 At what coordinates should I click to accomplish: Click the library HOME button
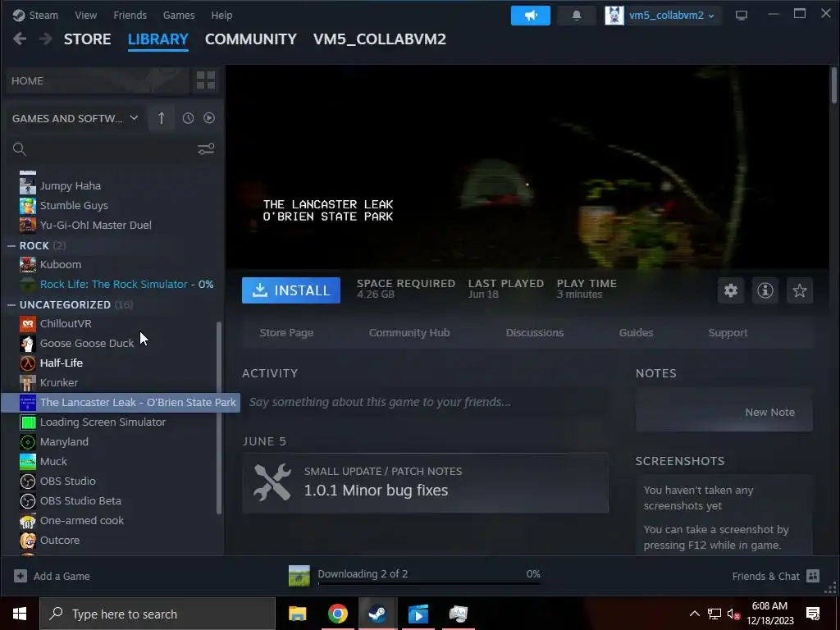tap(98, 80)
